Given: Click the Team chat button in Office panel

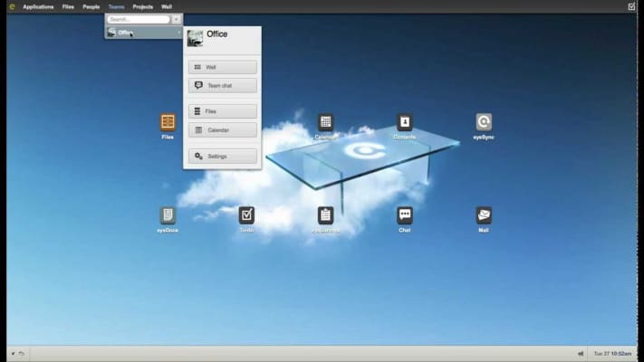Looking at the screenshot, I should [x=222, y=85].
